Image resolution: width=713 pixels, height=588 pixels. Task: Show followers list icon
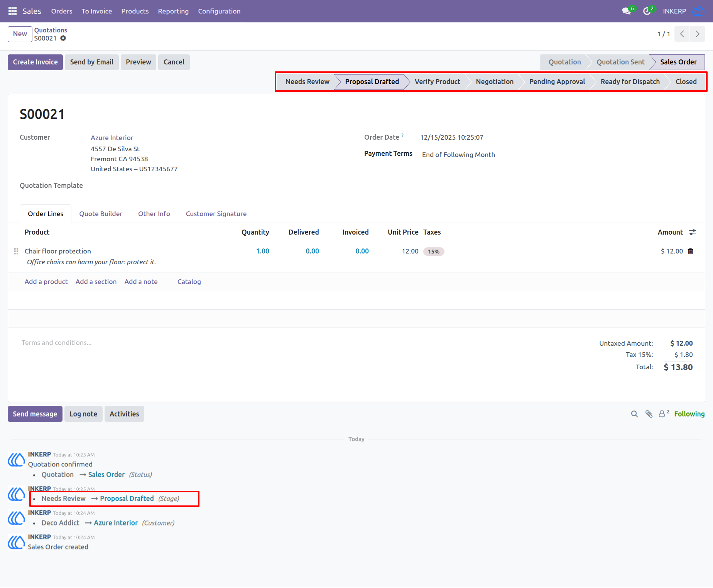coord(664,414)
